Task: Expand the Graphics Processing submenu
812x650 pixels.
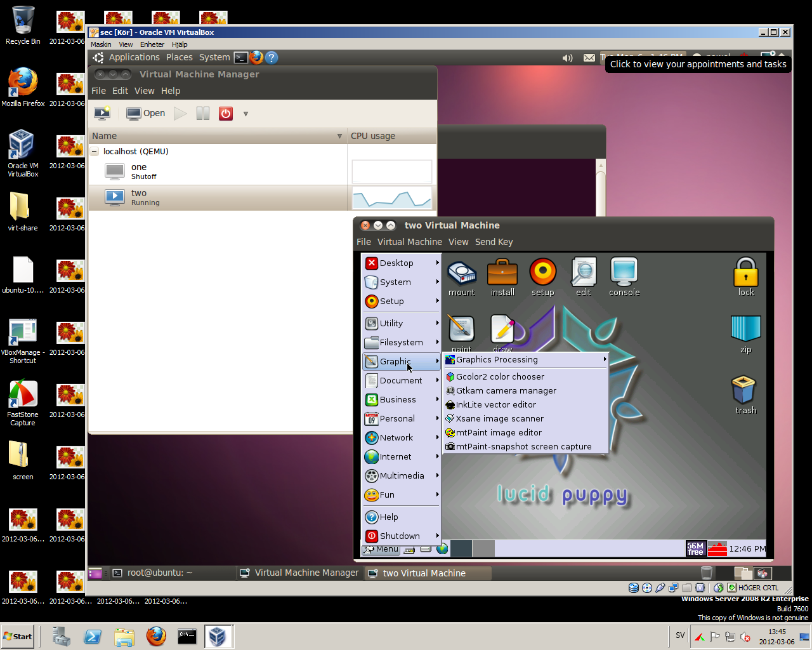Action: [525, 359]
